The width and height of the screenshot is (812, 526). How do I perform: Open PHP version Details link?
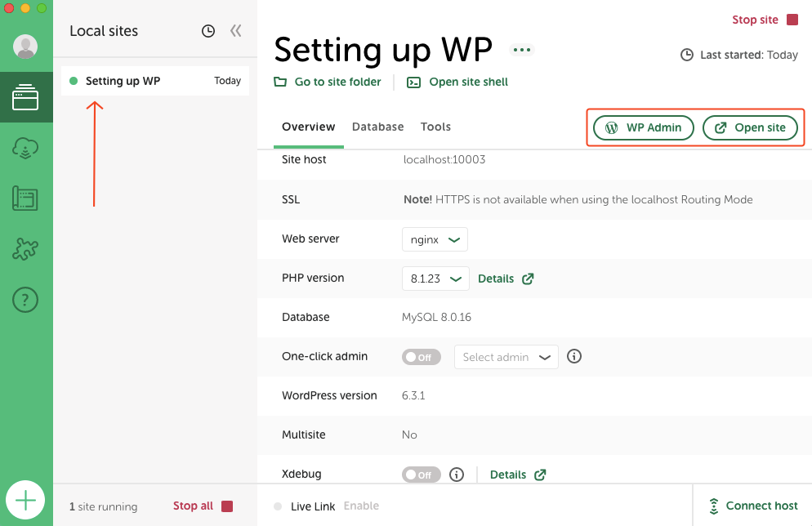click(496, 279)
